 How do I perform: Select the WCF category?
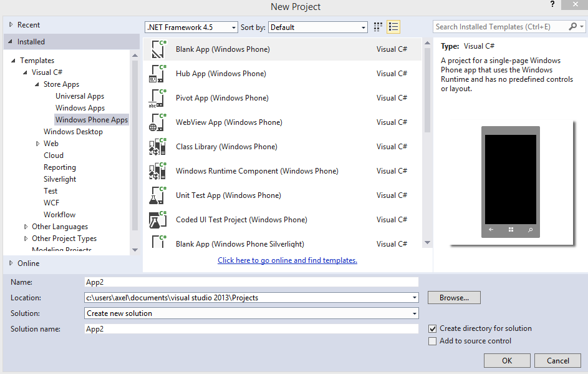point(51,203)
